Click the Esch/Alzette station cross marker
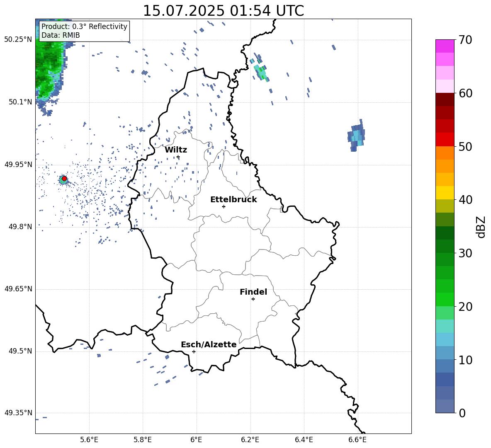 (194, 351)
